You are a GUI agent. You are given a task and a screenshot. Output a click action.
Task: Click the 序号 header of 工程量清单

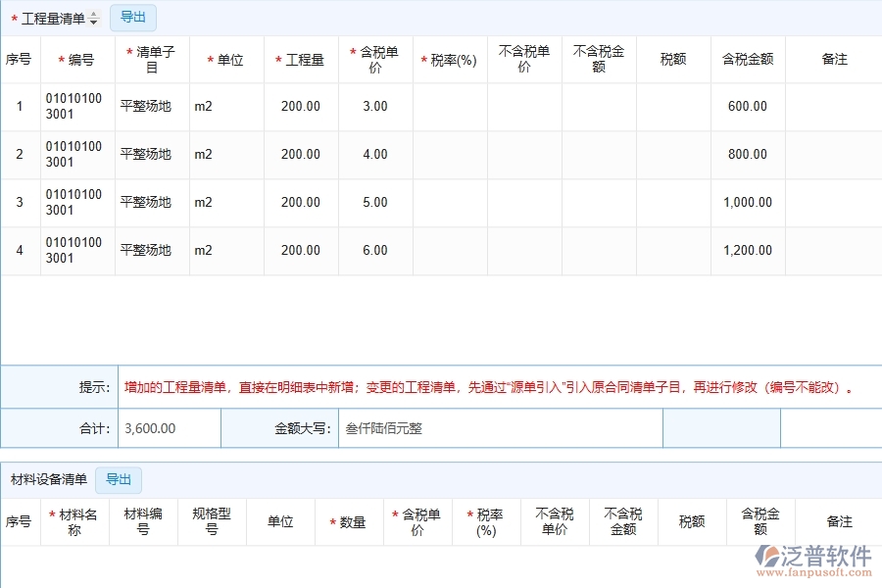[x=20, y=59]
